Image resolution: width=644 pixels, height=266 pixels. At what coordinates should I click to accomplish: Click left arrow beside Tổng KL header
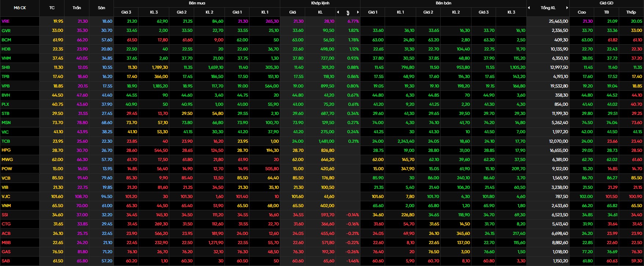coord(529,8)
